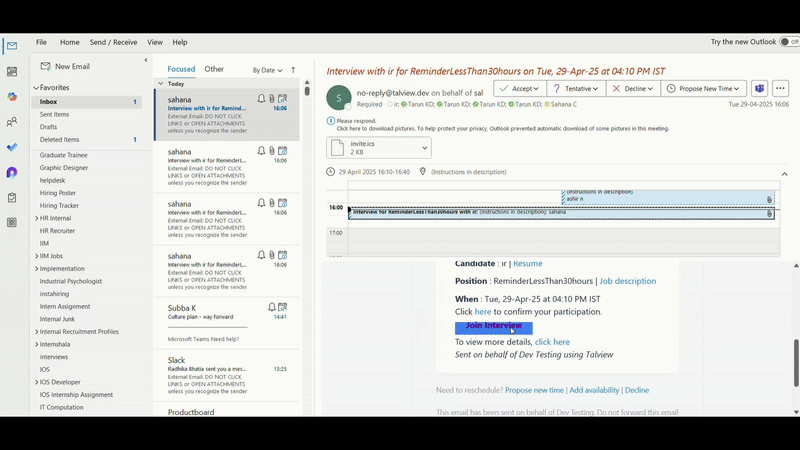
Task: Open the Calendar view in sidebar
Action: coord(12,71)
